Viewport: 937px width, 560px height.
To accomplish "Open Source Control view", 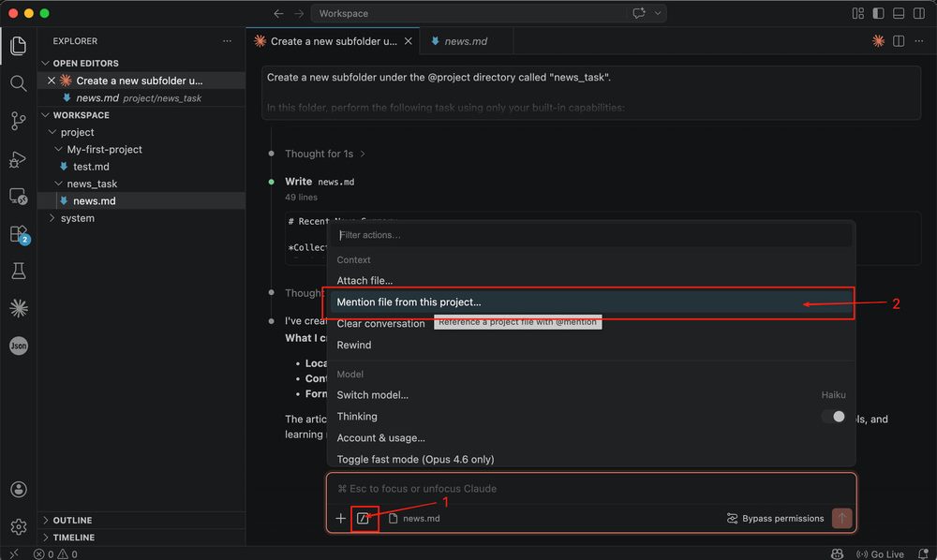I will pos(18,121).
